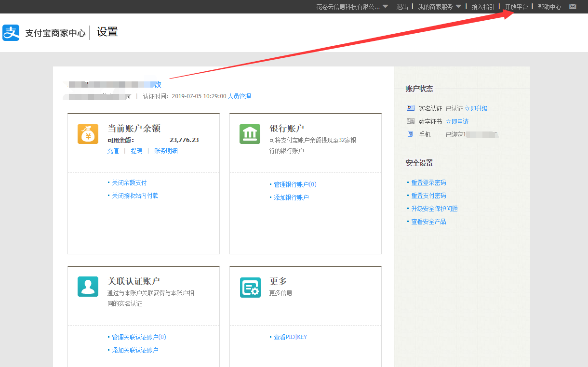Open 账务明细 transaction details
Image resolution: width=588 pixels, height=367 pixels.
pyautogui.click(x=166, y=151)
